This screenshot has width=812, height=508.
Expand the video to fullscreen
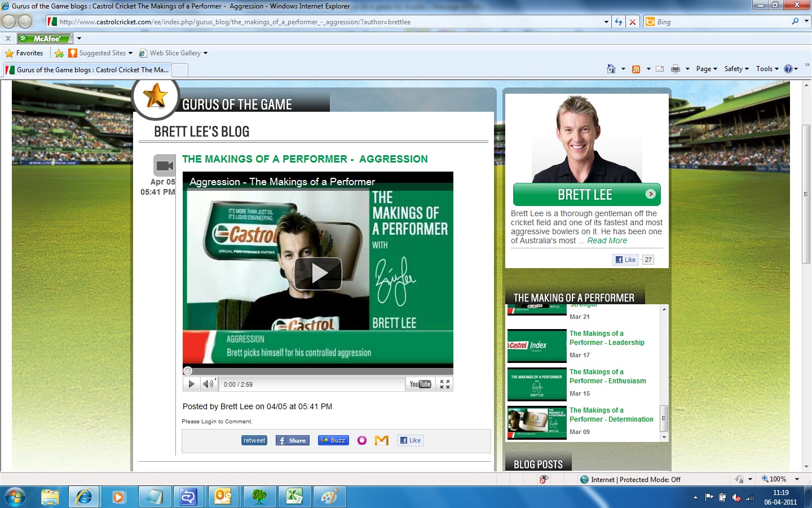click(x=445, y=384)
